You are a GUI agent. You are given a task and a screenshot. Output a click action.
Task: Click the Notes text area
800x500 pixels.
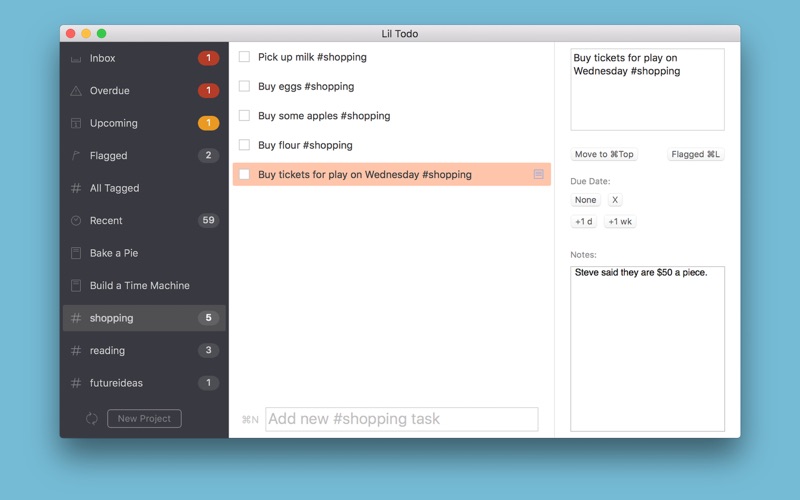[x=647, y=348]
